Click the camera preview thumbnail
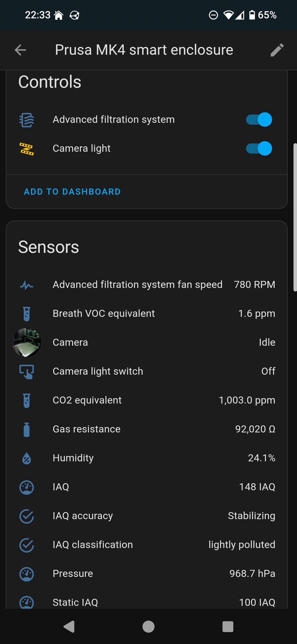This screenshot has width=297, height=644. click(x=26, y=342)
